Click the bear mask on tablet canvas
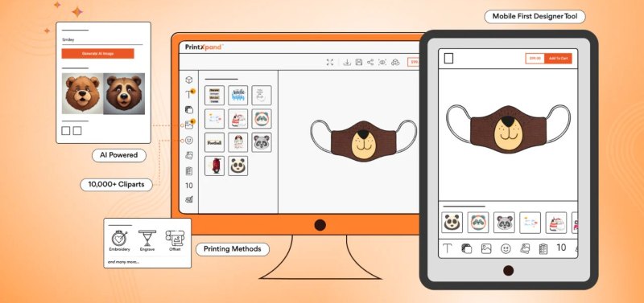 tap(508, 129)
